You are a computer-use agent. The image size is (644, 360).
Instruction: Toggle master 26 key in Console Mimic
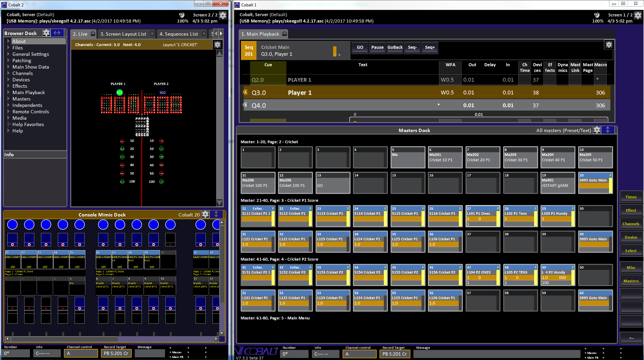pyautogui.click(x=103, y=225)
